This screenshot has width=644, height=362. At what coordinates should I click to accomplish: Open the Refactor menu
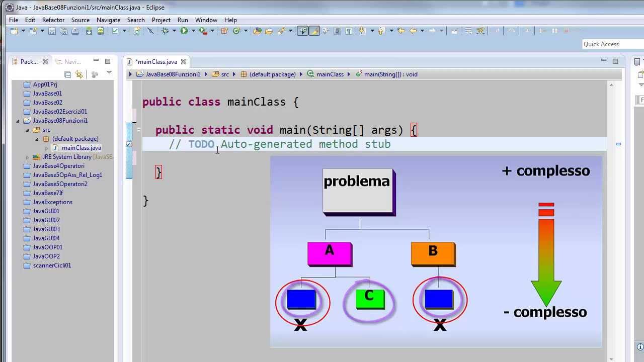tap(53, 20)
